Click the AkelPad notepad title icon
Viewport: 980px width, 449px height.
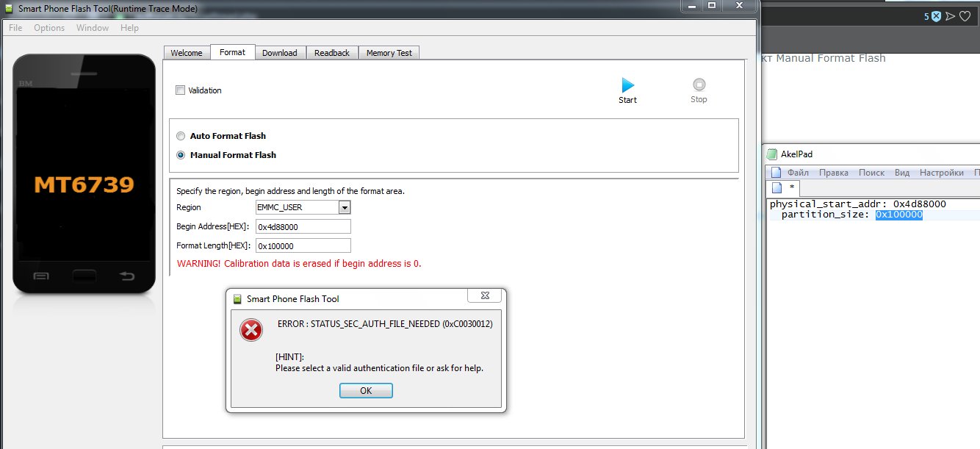772,154
